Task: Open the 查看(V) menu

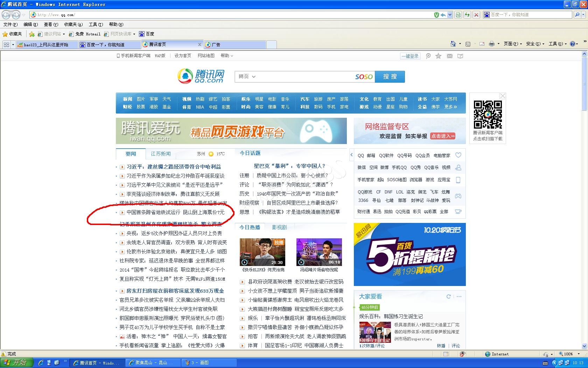Action: pos(51,25)
